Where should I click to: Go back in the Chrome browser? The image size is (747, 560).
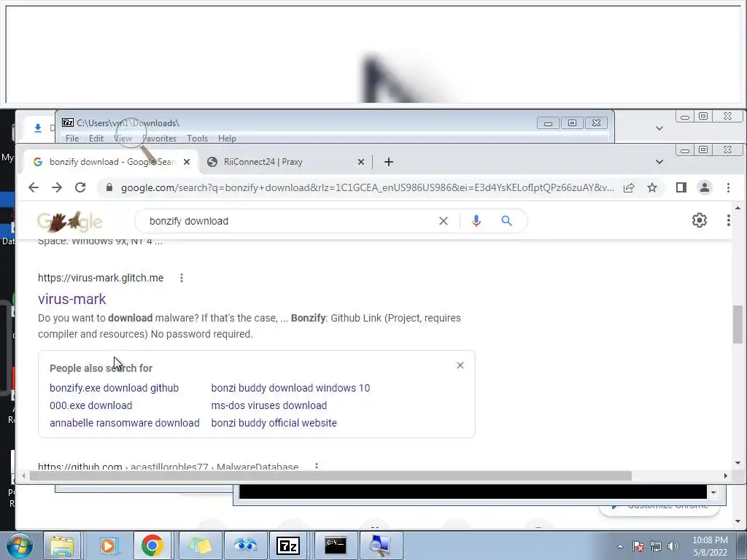(34, 187)
